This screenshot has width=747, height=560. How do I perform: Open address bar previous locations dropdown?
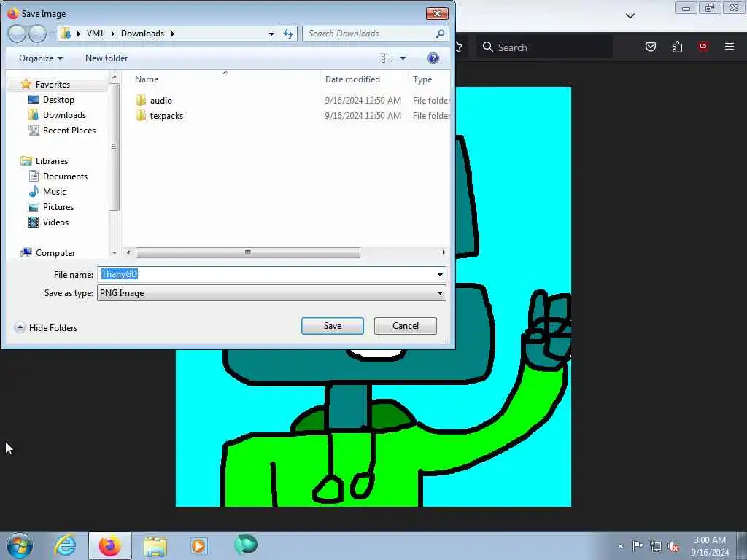coord(271,34)
